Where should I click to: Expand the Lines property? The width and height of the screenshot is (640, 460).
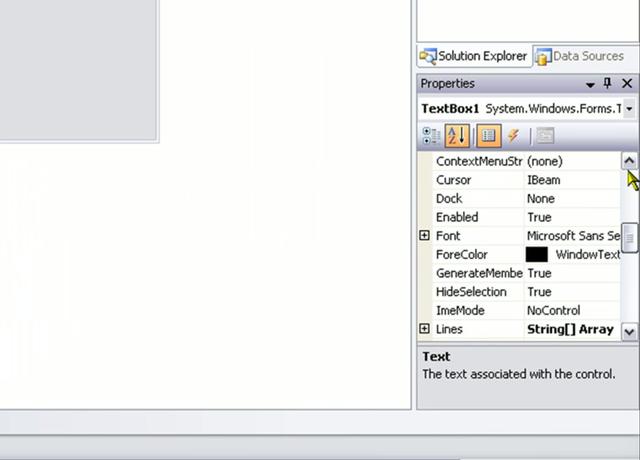tap(424, 329)
